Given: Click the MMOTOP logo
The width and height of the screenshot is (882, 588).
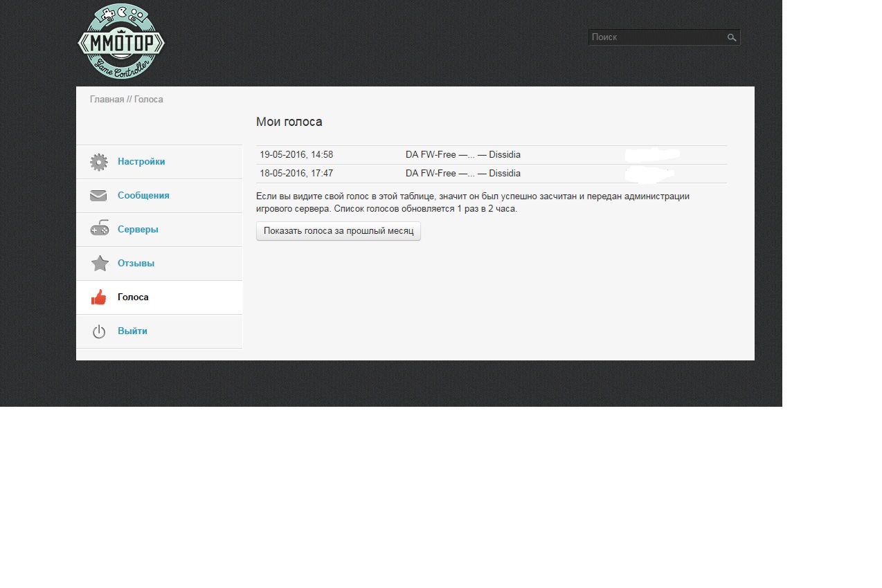Looking at the screenshot, I should point(121,42).
